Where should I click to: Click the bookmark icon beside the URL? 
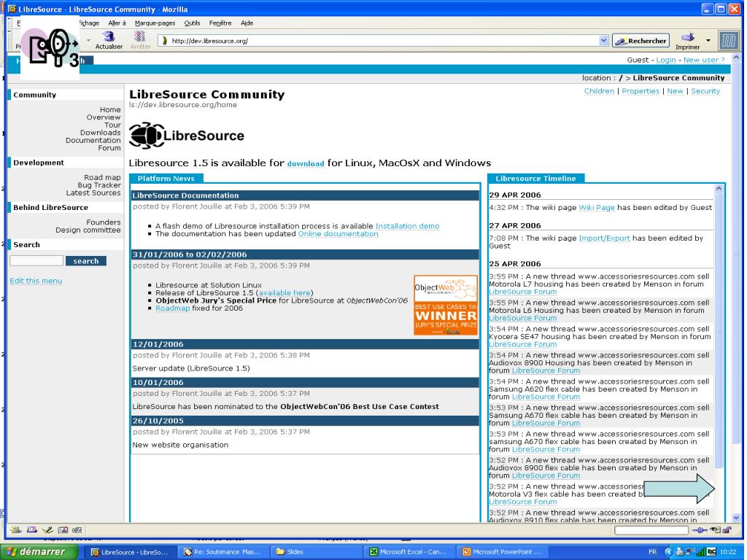165,41
